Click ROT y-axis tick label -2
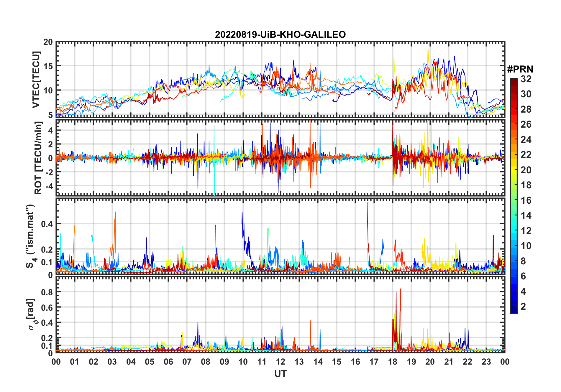 pos(49,172)
